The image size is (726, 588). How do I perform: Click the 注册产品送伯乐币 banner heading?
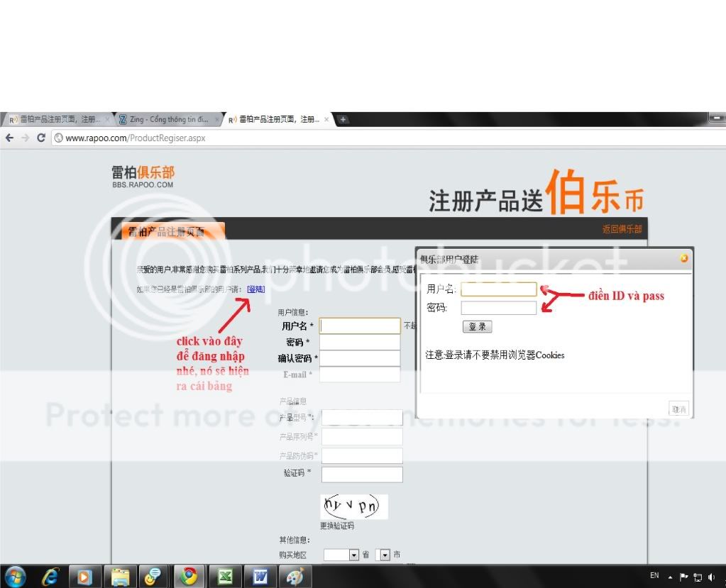click(x=536, y=192)
